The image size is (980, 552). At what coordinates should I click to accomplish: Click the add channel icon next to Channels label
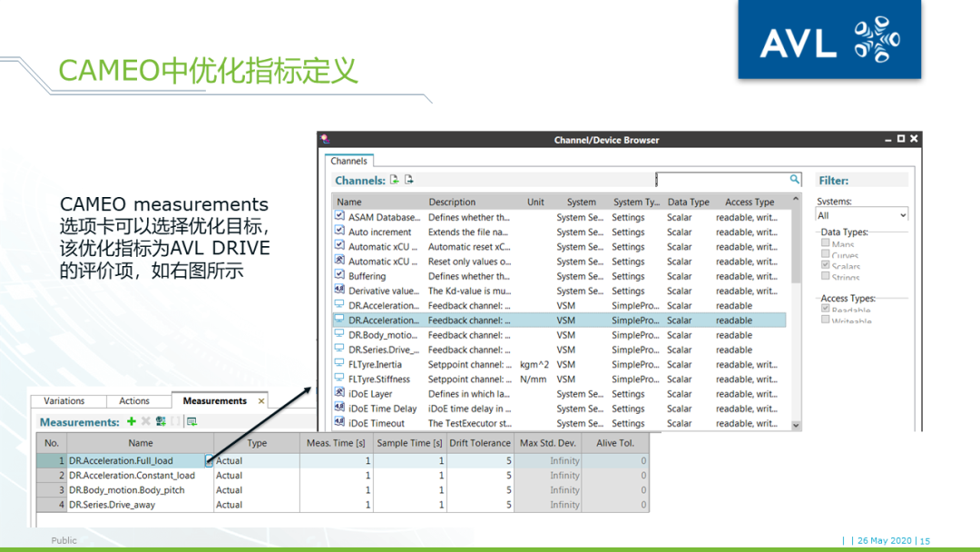point(393,180)
